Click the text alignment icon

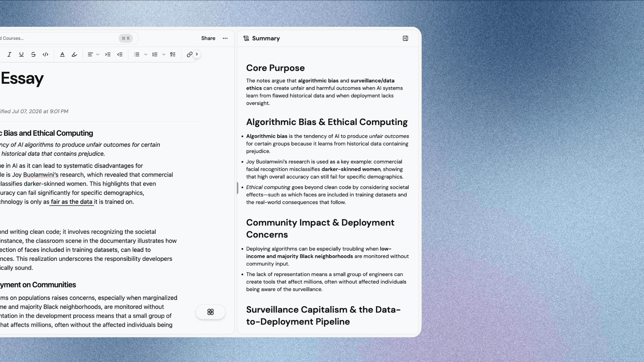coord(90,54)
